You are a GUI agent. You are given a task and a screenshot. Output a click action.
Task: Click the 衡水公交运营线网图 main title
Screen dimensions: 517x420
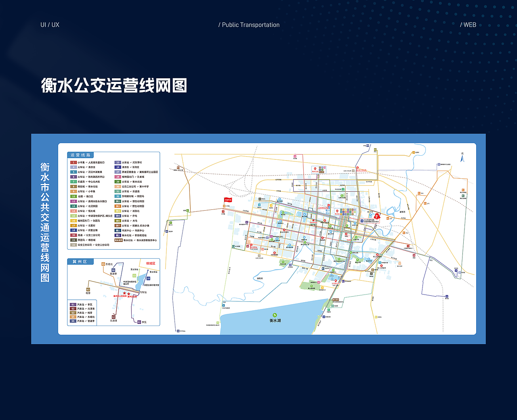click(114, 86)
